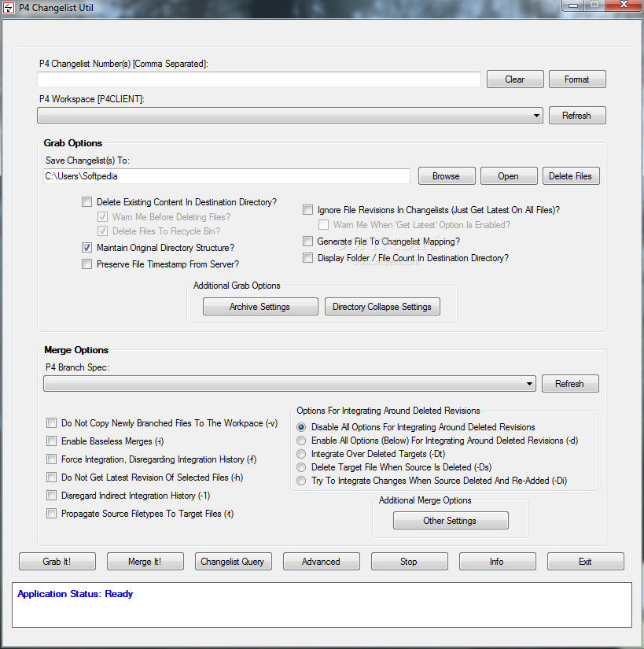Click the Stop button
This screenshot has height=649, width=644.
(409, 562)
